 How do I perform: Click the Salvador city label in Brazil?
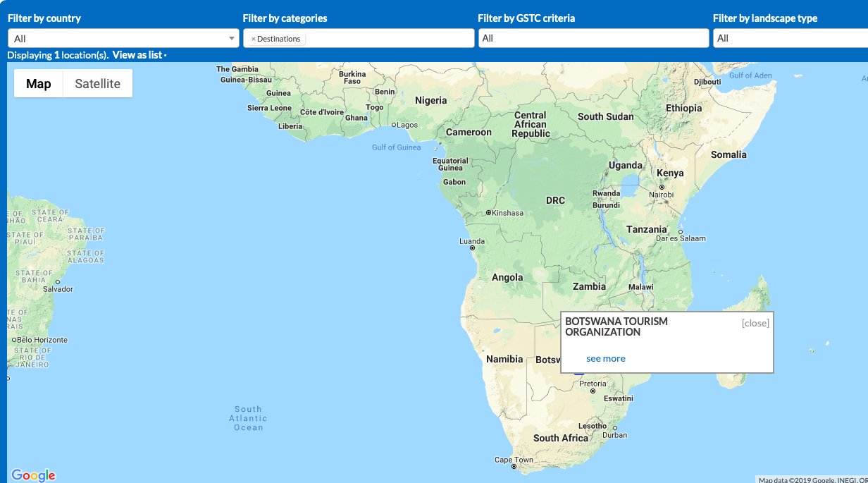[x=58, y=288]
